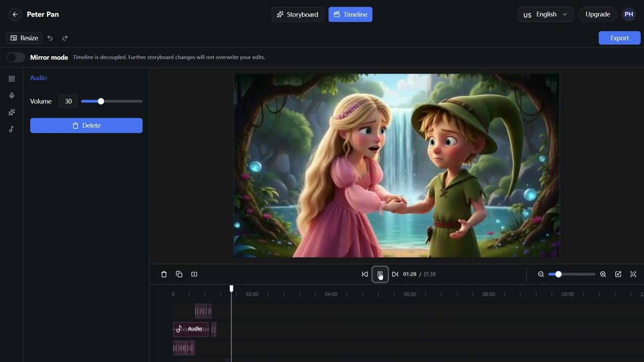The height and width of the screenshot is (362, 644).
Task: Open the sparkle effects sidebar icon
Action: click(x=12, y=113)
